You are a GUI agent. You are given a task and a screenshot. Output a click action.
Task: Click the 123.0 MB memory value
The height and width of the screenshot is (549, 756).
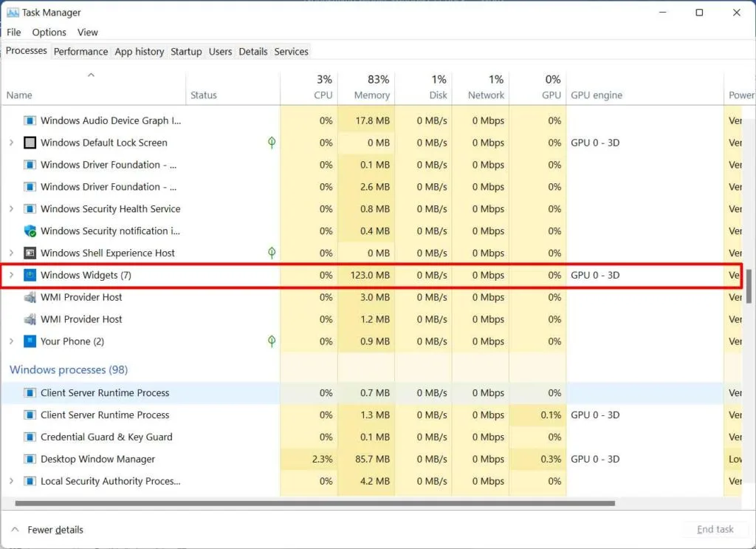(370, 275)
